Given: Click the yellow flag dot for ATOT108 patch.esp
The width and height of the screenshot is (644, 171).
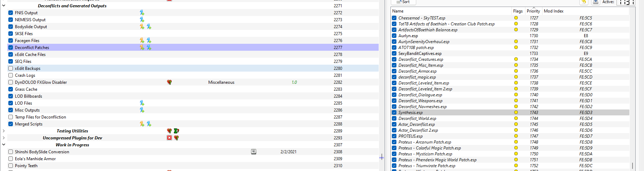Looking at the screenshot, I should click(x=516, y=48).
